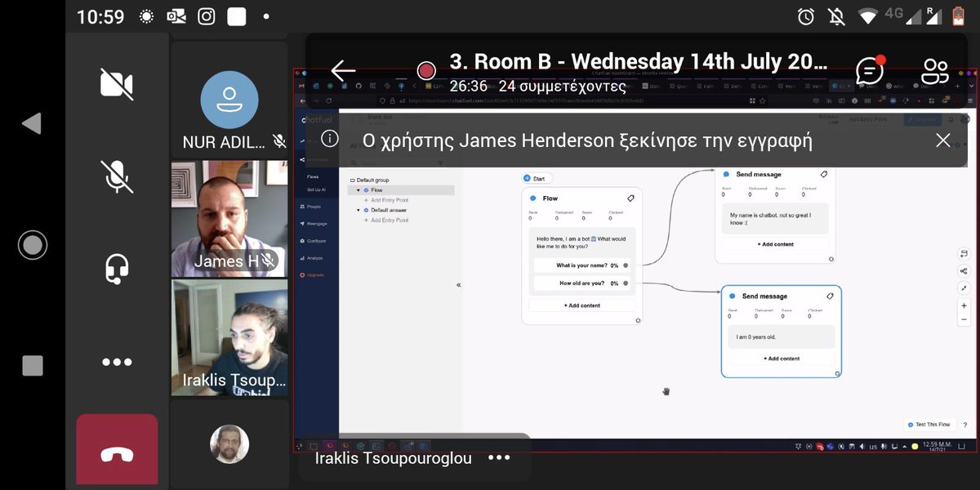Click Add Entry Point under Default answer

tap(386, 220)
